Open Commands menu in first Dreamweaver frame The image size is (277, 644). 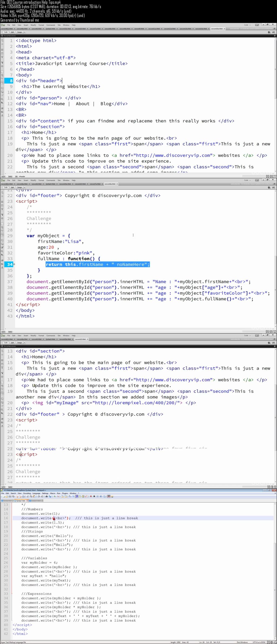click(51, 25)
